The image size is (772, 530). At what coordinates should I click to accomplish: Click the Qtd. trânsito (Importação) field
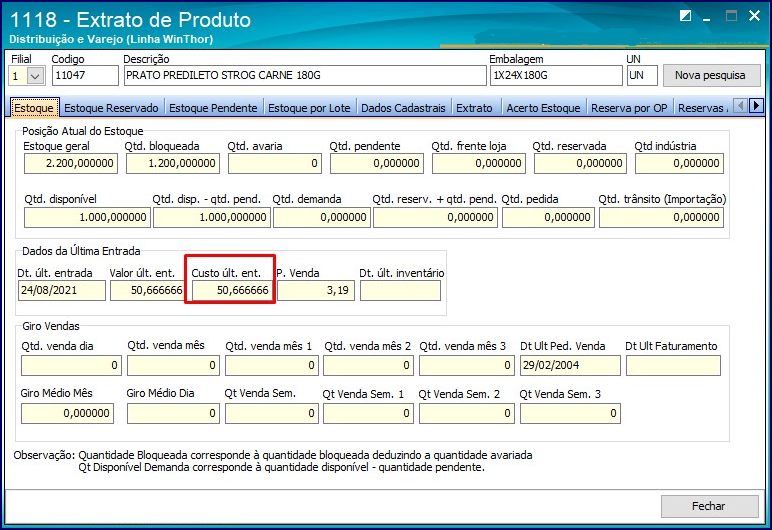[661, 217]
